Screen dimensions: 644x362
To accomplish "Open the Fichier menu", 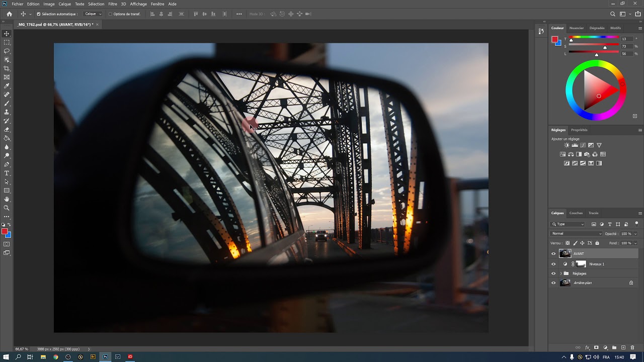I will (18, 4).
